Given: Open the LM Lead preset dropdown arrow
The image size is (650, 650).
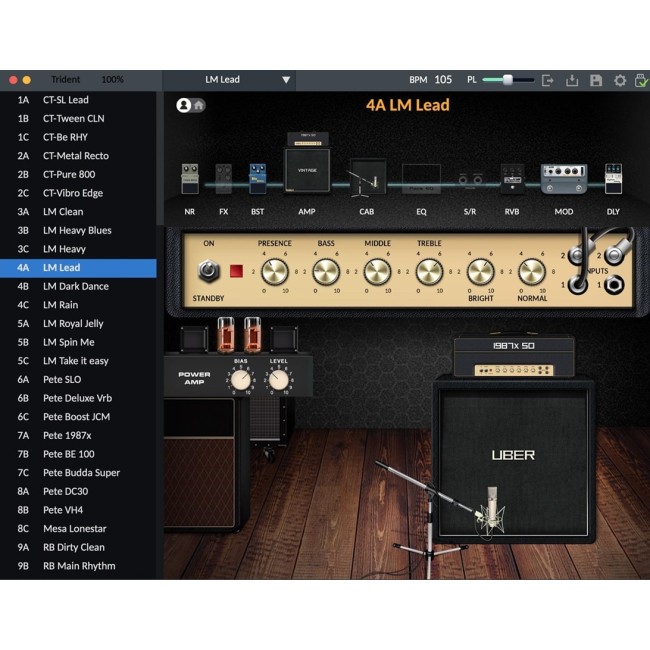Looking at the screenshot, I should 286,80.
